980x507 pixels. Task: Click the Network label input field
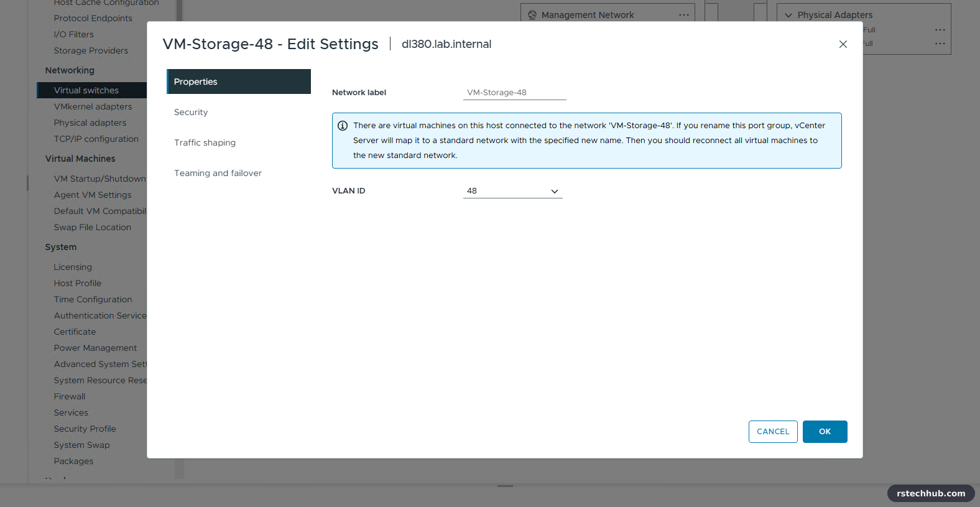click(x=515, y=93)
